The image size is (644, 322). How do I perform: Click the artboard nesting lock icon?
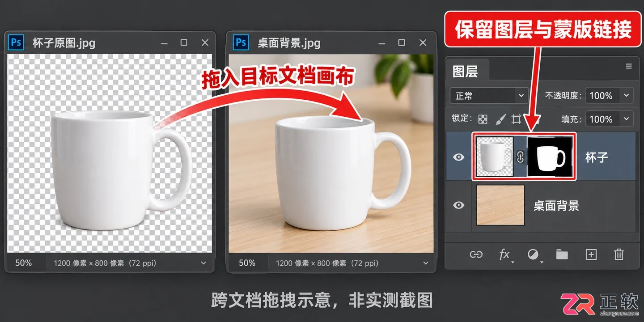(x=517, y=119)
